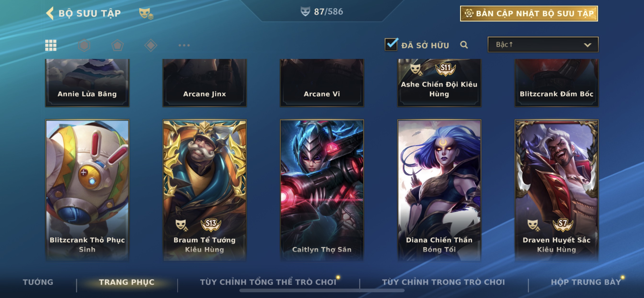Select the grid all-skins filter icon
The image size is (644, 298).
[51, 45]
